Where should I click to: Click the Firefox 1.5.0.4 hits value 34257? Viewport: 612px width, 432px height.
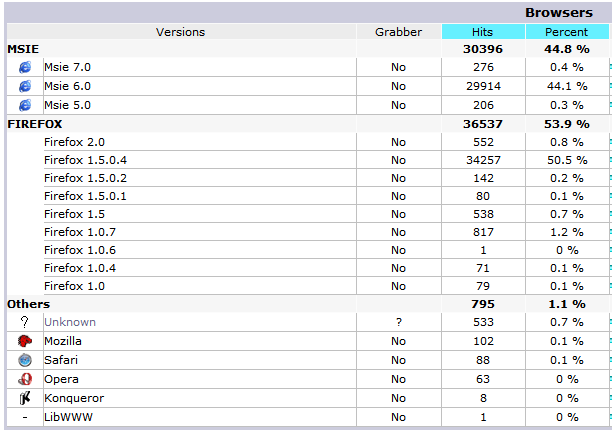(x=483, y=160)
